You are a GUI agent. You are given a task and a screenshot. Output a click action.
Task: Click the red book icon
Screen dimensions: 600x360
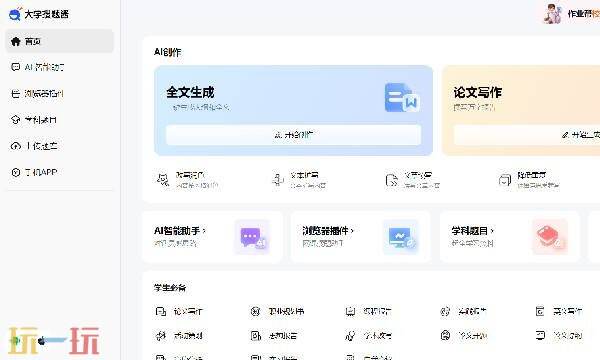(549, 237)
